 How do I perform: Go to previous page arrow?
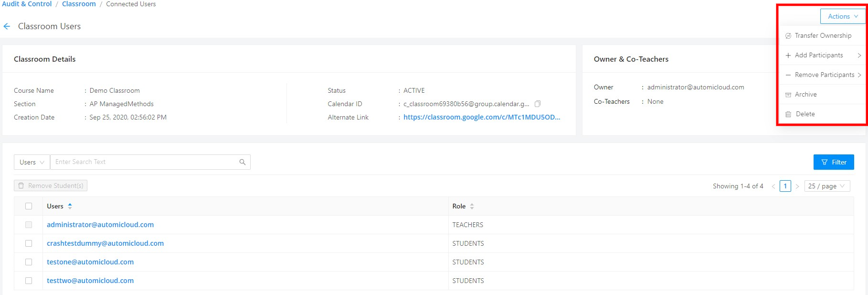(x=773, y=186)
